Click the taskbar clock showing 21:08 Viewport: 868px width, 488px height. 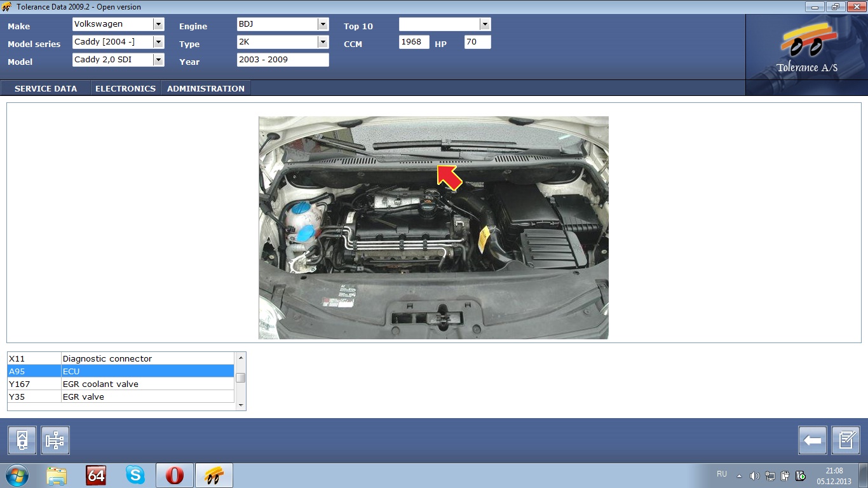[x=834, y=476]
